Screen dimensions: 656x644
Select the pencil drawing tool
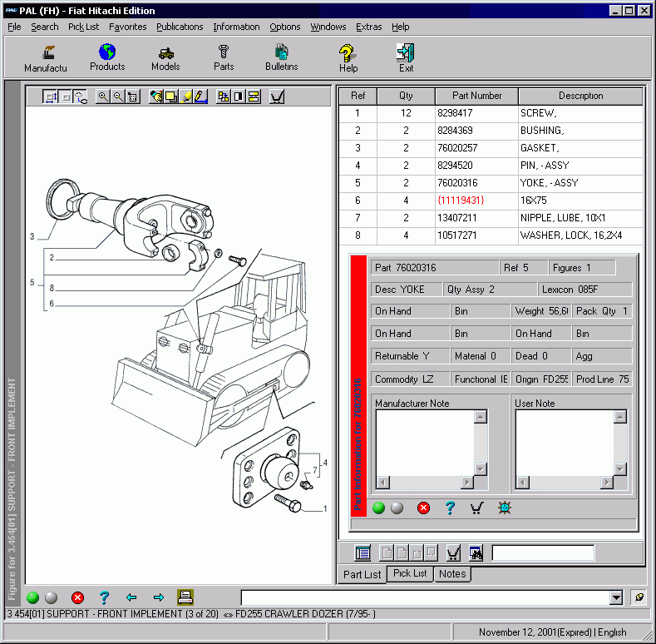tap(200, 97)
